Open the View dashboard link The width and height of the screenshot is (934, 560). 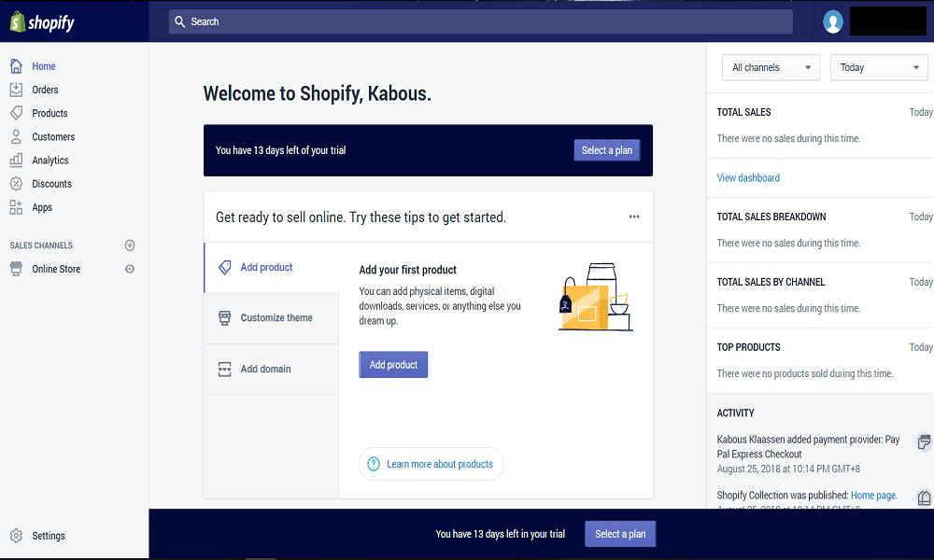coord(748,177)
